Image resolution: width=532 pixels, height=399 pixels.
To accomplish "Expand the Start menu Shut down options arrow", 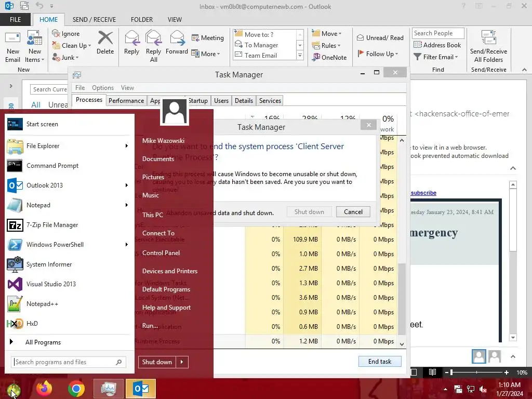I will point(182,362).
